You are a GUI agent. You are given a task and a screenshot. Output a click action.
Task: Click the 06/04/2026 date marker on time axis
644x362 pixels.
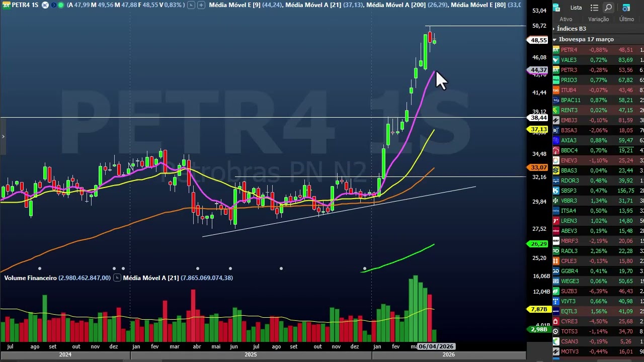tap(436, 346)
